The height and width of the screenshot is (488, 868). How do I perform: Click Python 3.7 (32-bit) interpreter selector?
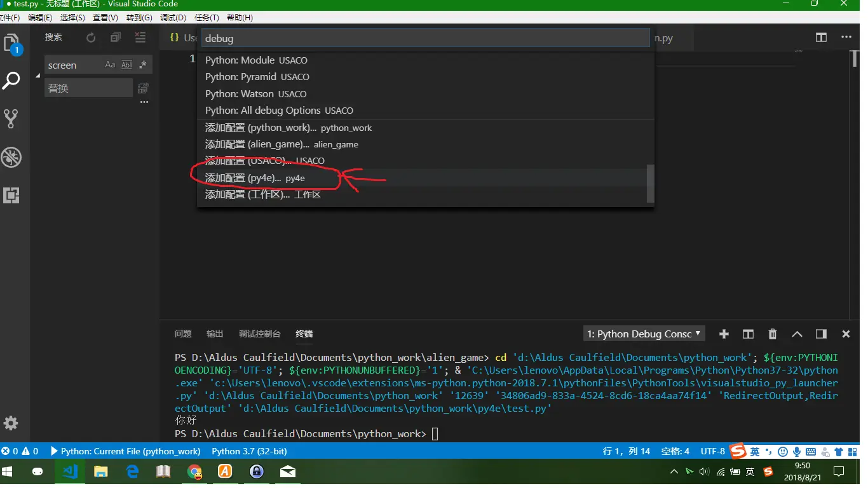click(x=249, y=451)
